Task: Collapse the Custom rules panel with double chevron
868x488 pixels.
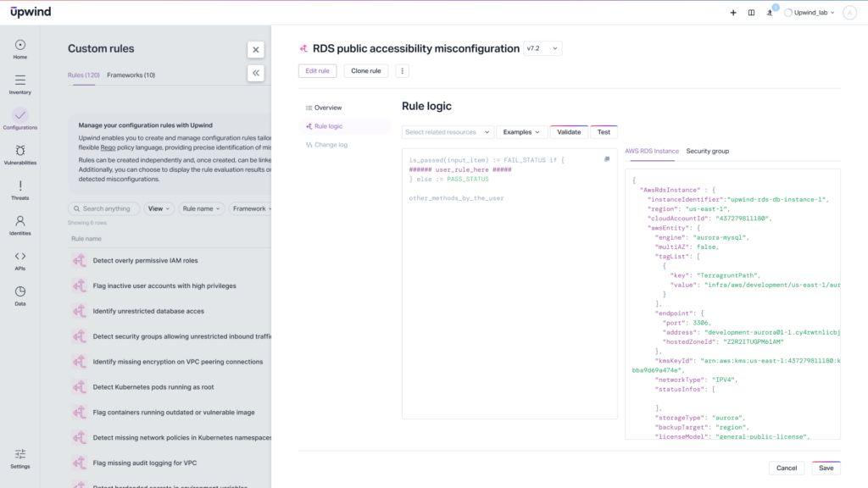Action: pyautogui.click(x=256, y=73)
